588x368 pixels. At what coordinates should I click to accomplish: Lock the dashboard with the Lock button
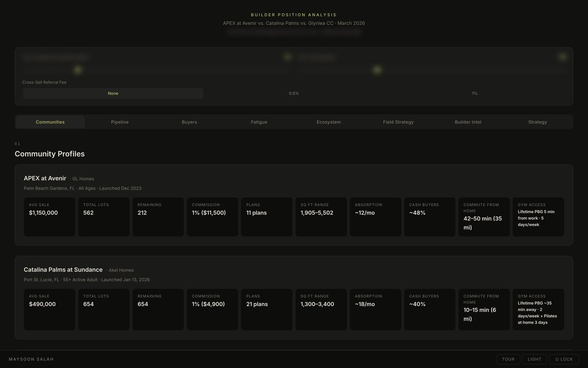[564, 359]
